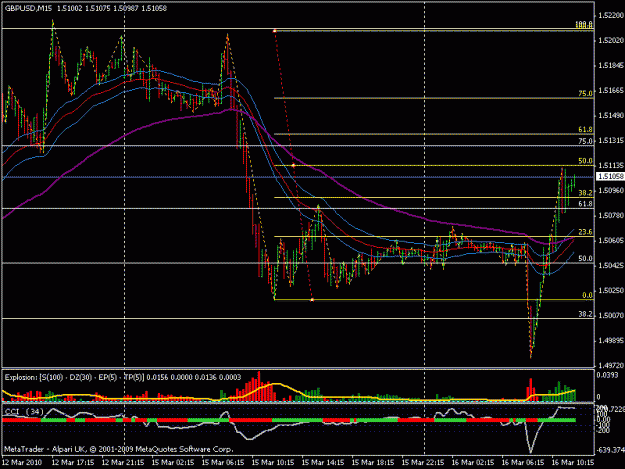Click the 15 Mar 02:15 time label
The image size is (625, 469).
pyautogui.click(x=173, y=463)
